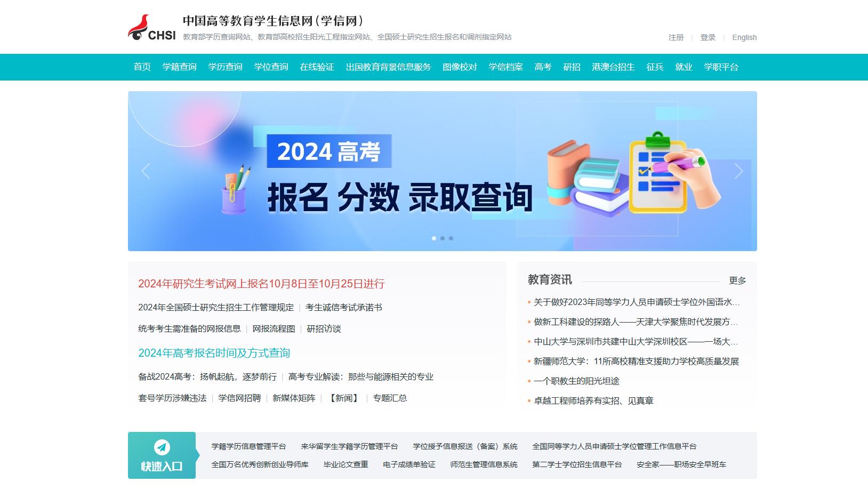The height and width of the screenshot is (490, 868).
Task: Open the 高考 navigation tab
Action: [543, 67]
